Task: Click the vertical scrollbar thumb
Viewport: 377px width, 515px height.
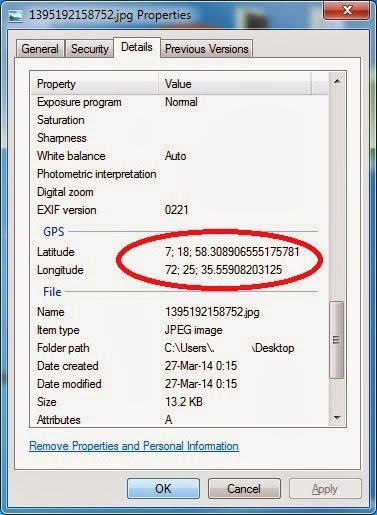Action: (337, 340)
